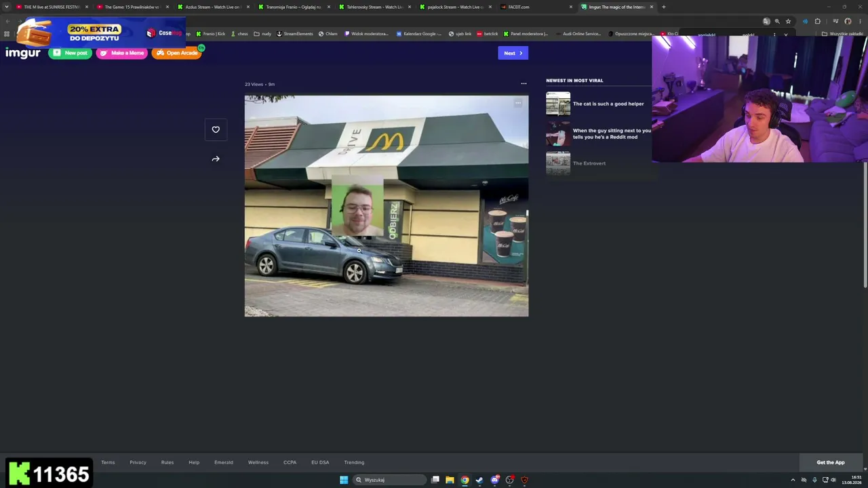Screen dimensions: 868x488
Task: Click the Chrome taskbar icon
Action: [x=465, y=480]
